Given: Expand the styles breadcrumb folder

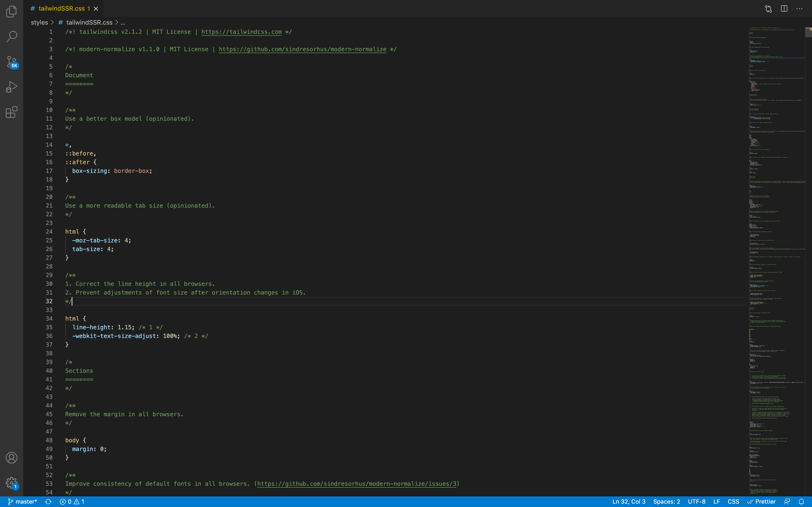Looking at the screenshot, I should (39, 22).
